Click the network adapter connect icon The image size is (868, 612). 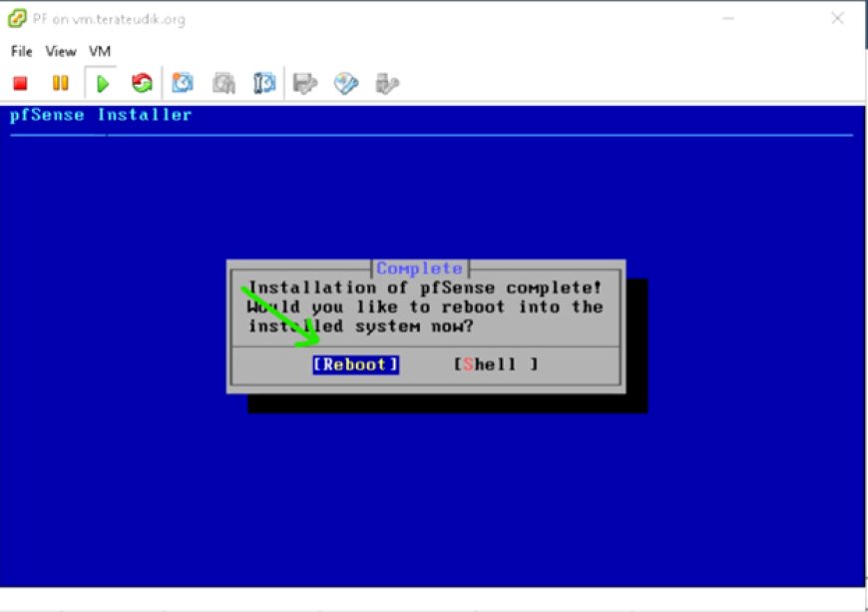click(x=386, y=84)
